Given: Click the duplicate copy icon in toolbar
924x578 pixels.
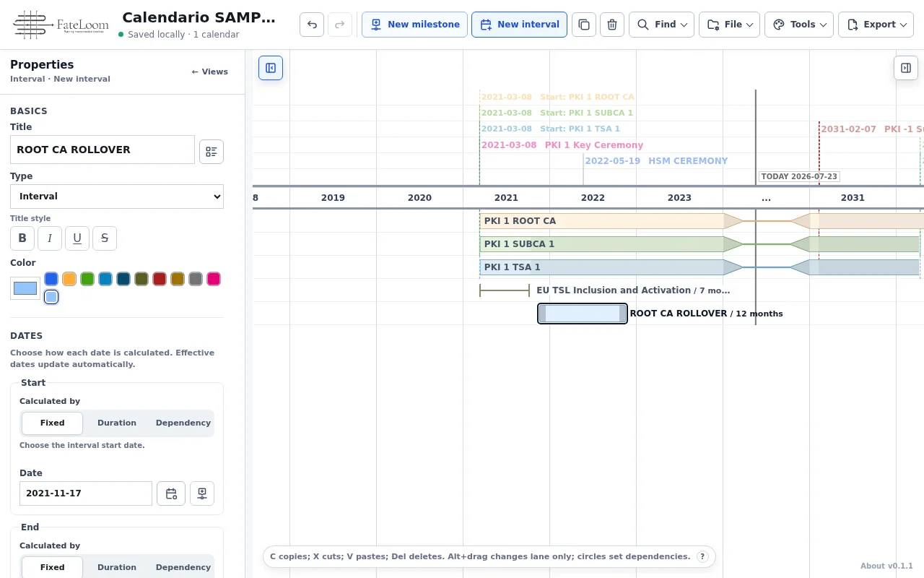Looking at the screenshot, I should click(584, 25).
